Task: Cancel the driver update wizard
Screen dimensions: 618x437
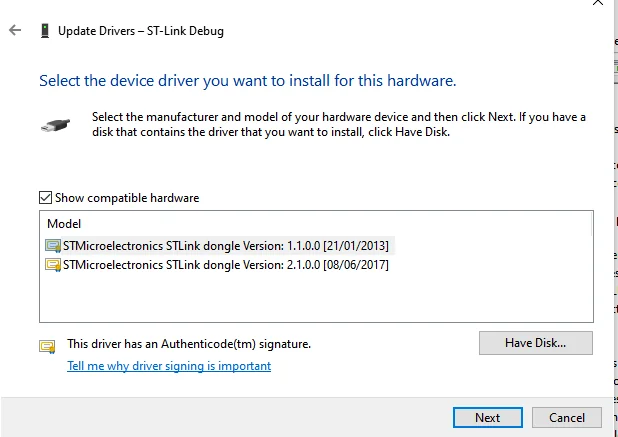Action: (566, 418)
